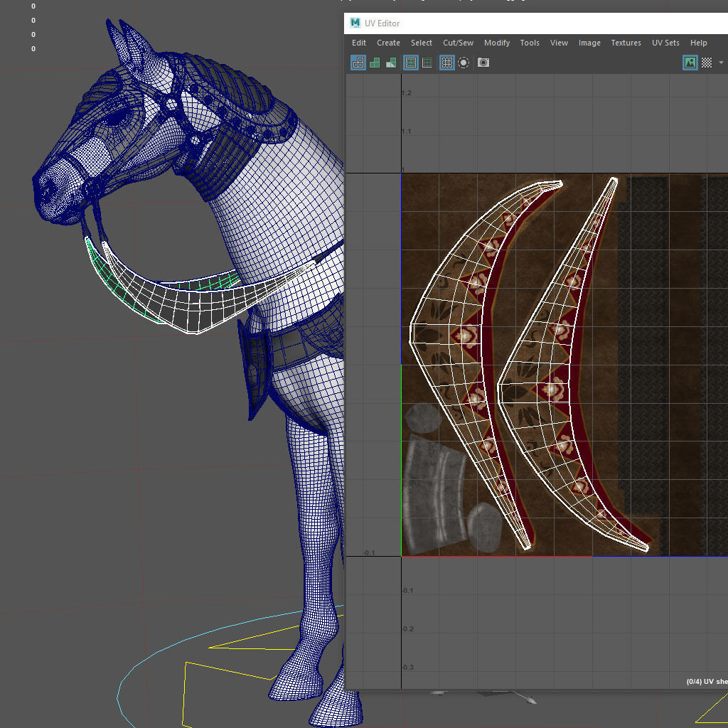Toggle UV editor grid display icon
Image resolution: width=728 pixels, height=728 pixels.
(446, 63)
